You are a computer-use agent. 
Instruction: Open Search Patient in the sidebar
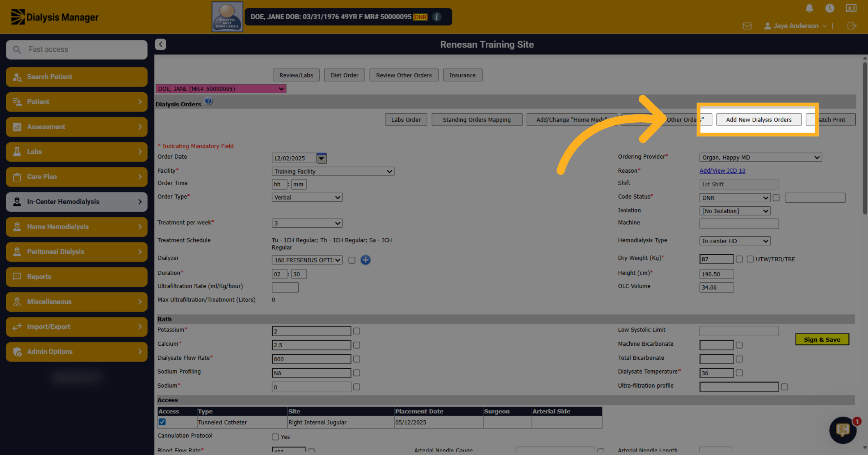click(77, 77)
